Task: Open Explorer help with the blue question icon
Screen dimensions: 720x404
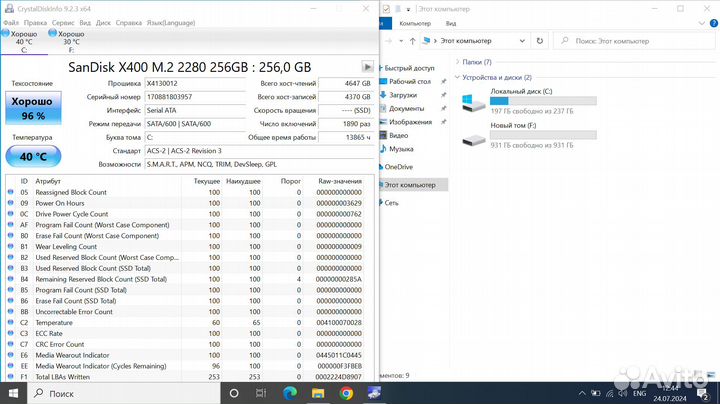Action: 714,23
